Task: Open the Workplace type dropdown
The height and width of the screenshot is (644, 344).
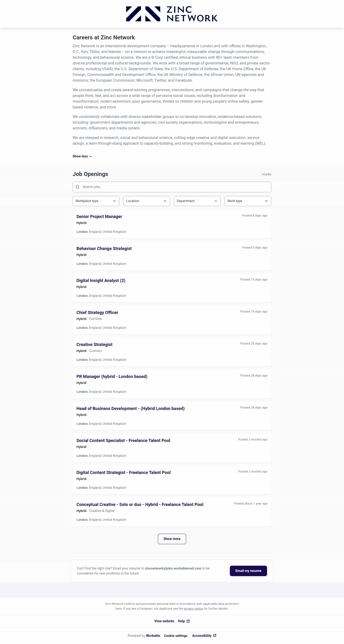Action: (x=96, y=201)
